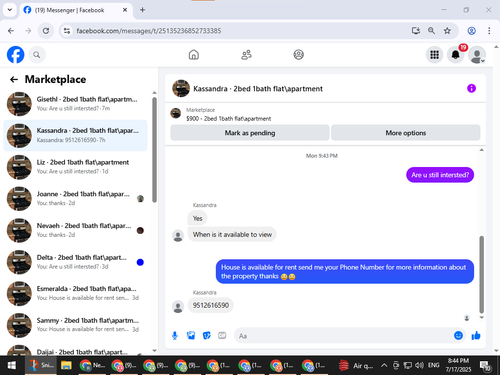Choose a GIF icon
Viewport: 500px width, 375px height.
tap(222, 336)
